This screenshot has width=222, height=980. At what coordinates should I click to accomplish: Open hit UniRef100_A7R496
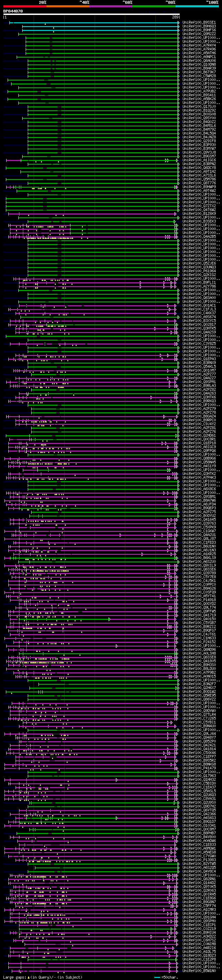coord(199,49)
